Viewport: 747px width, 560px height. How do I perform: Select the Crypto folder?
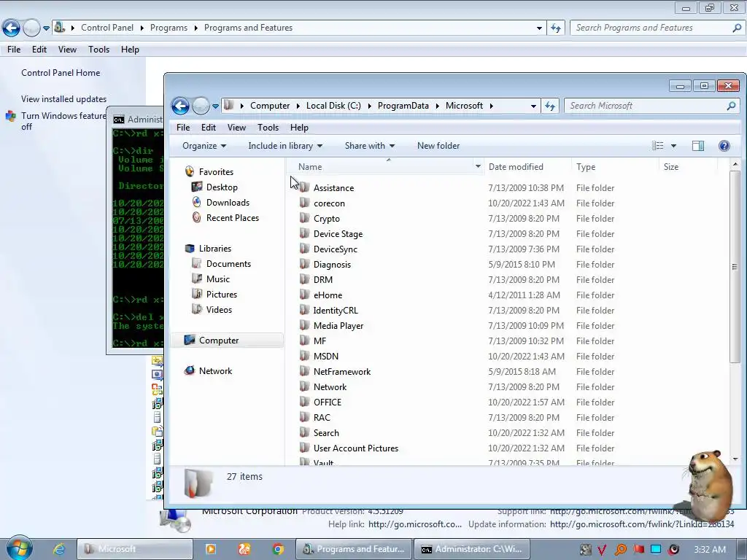(x=326, y=219)
